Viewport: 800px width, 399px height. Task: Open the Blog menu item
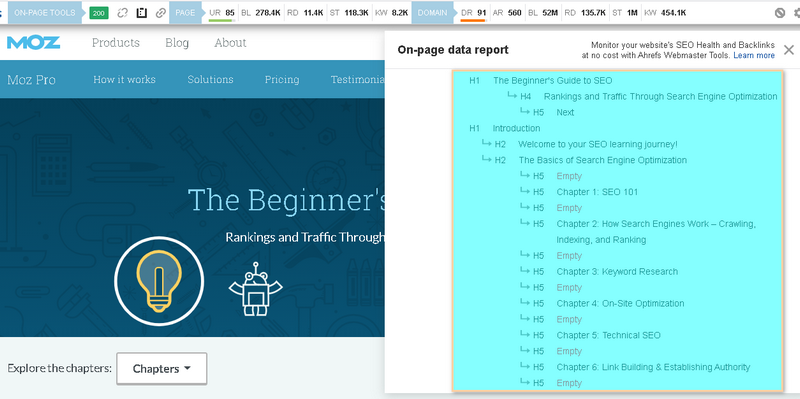click(177, 43)
